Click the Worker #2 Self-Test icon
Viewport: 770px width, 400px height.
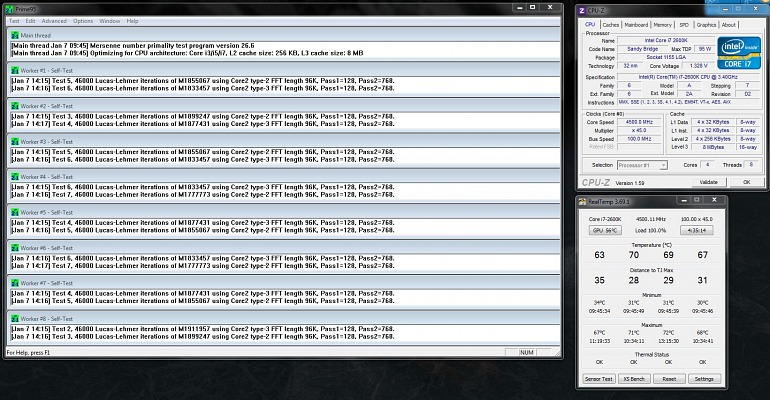(x=15, y=106)
